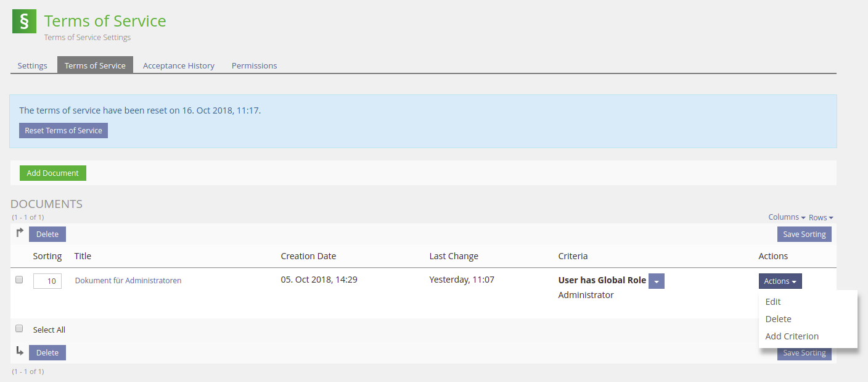Check the Dokument für Administratoren row checkbox
The height and width of the screenshot is (382, 868).
(19, 280)
